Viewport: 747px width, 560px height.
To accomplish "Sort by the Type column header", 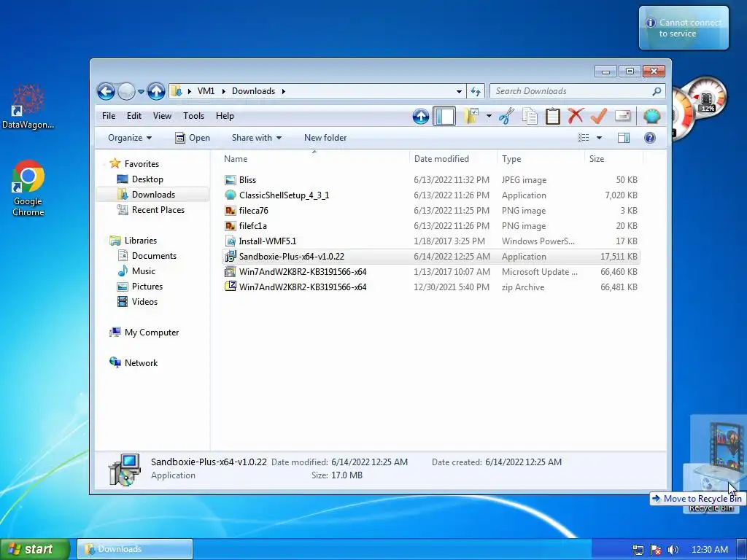I will click(x=541, y=158).
